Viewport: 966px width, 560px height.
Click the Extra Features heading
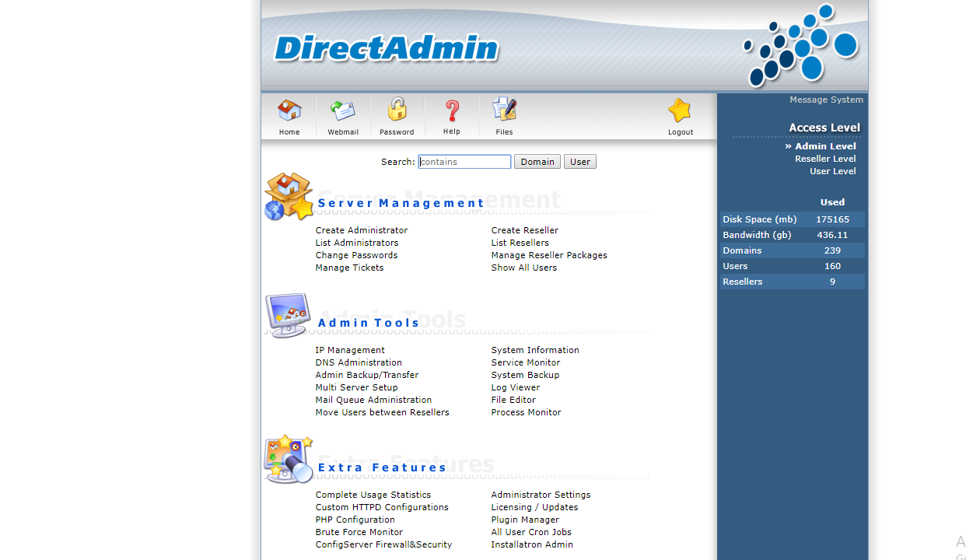pos(382,467)
